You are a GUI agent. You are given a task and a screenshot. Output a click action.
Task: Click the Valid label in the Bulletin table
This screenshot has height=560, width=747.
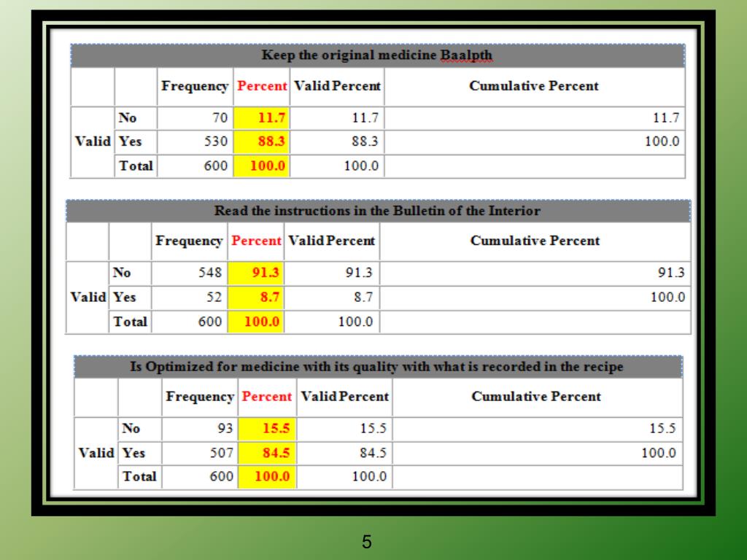[x=88, y=297]
